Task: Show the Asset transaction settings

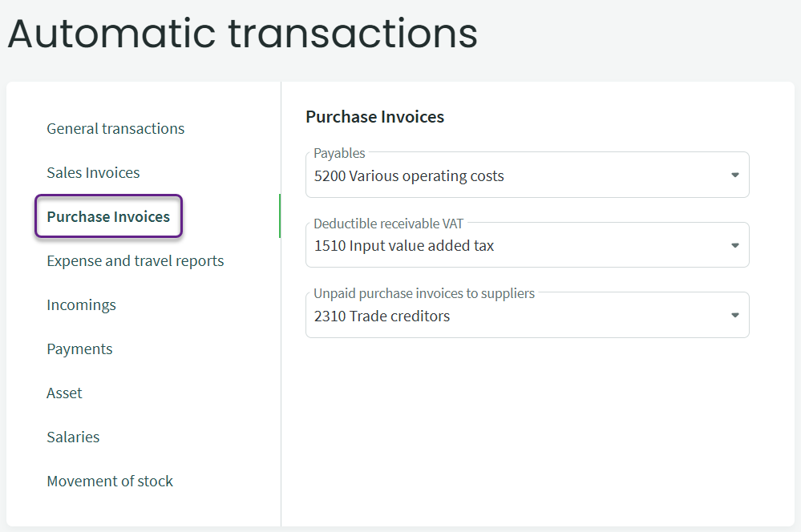Action: (64, 393)
